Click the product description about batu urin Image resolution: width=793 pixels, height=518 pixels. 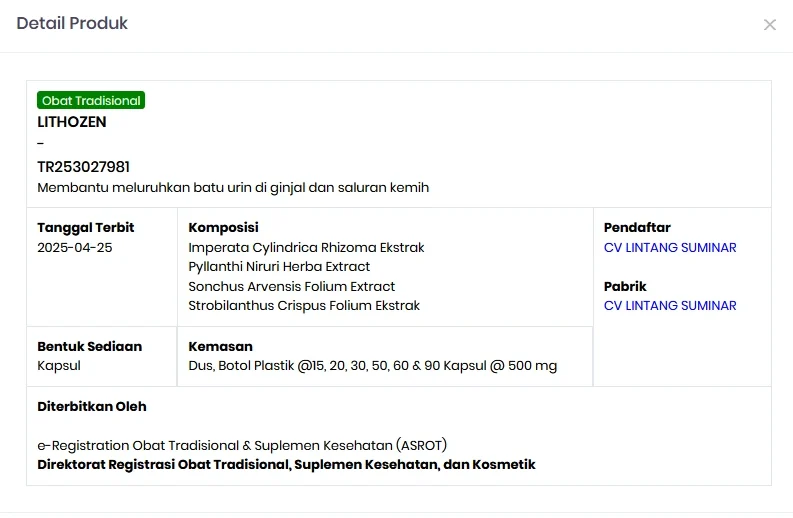233,188
